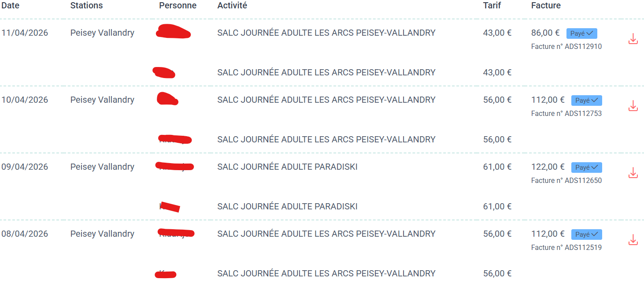This screenshot has width=644, height=283.
Task: Click the first SALC JOURNÉE ADULTE PARADISKI activity
Action: click(x=287, y=167)
